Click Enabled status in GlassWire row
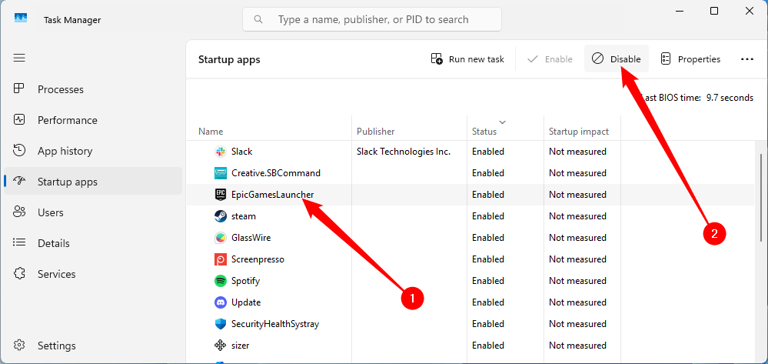768x364 pixels. click(488, 238)
